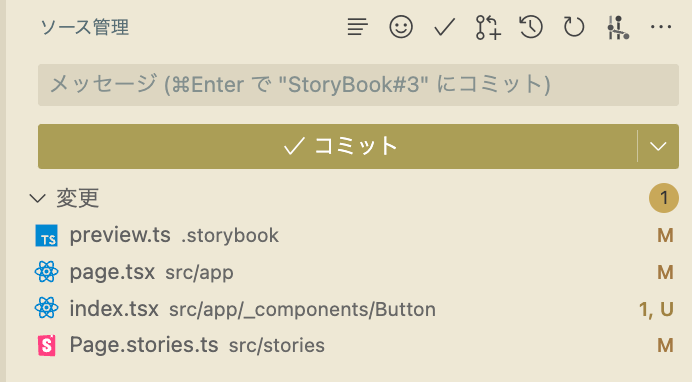Click the ソース管理 panel title
This screenshot has height=382, width=692.
(x=84, y=27)
